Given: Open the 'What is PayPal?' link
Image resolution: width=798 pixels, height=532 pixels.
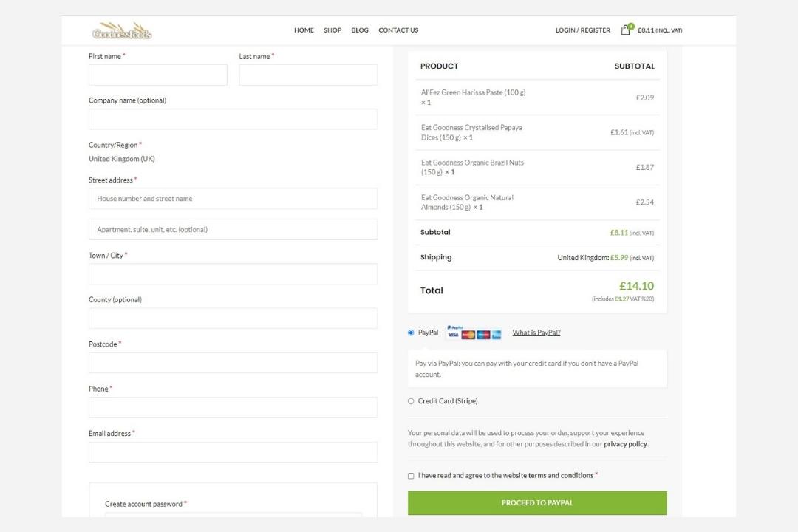Looking at the screenshot, I should point(536,332).
